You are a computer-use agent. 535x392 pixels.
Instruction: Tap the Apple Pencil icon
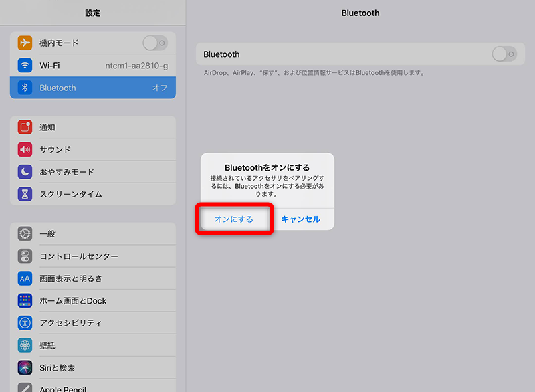(x=25, y=387)
